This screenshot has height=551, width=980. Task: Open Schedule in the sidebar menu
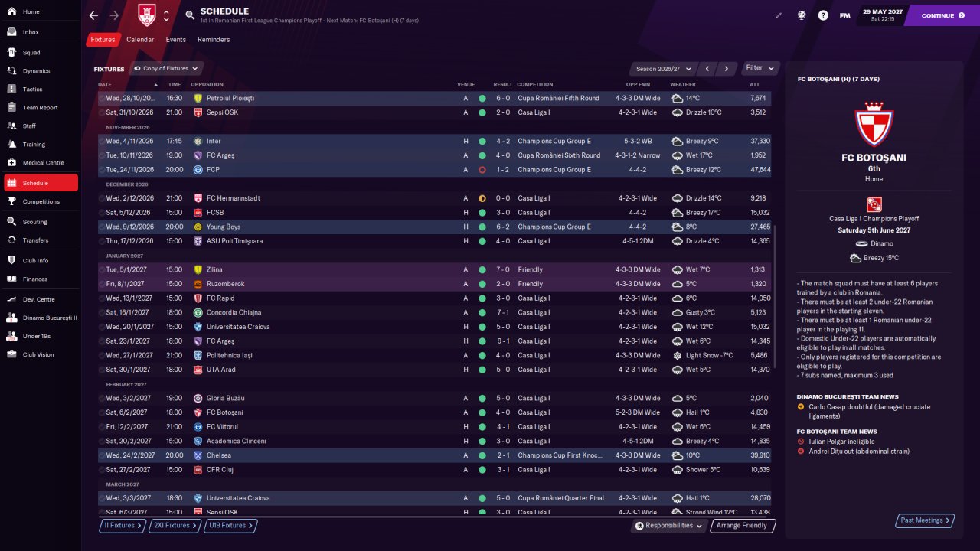click(41, 183)
